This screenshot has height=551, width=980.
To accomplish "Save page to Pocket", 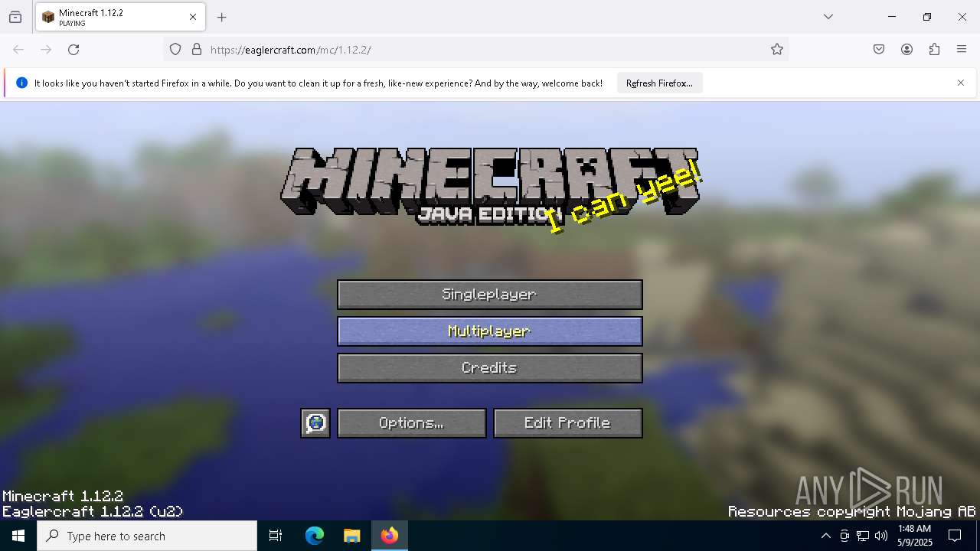I will tap(879, 50).
